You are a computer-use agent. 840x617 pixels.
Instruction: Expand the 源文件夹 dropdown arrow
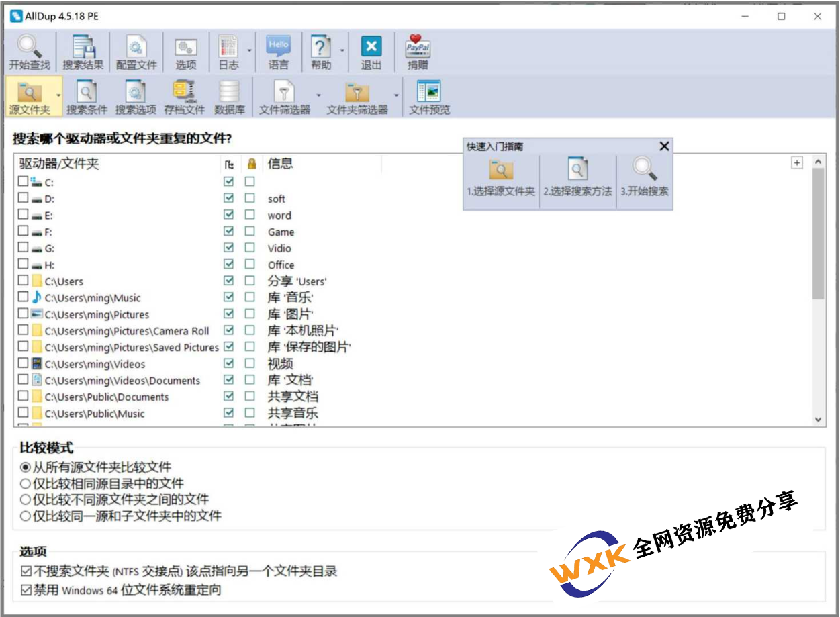click(58, 95)
